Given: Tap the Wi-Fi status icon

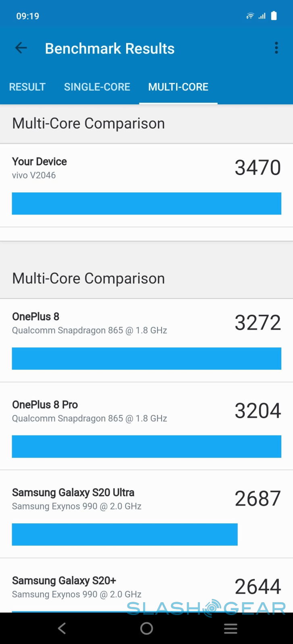Looking at the screenshot, I should point(250,16).
